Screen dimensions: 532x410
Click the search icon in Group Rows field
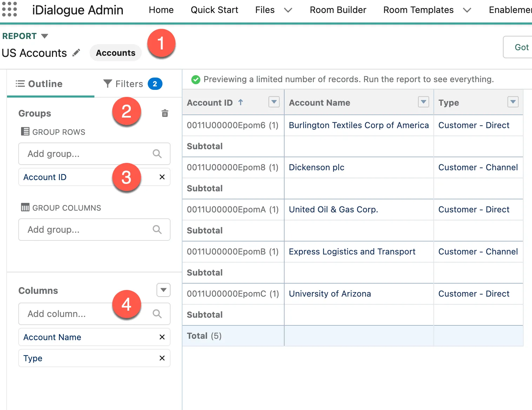[157, 153]
